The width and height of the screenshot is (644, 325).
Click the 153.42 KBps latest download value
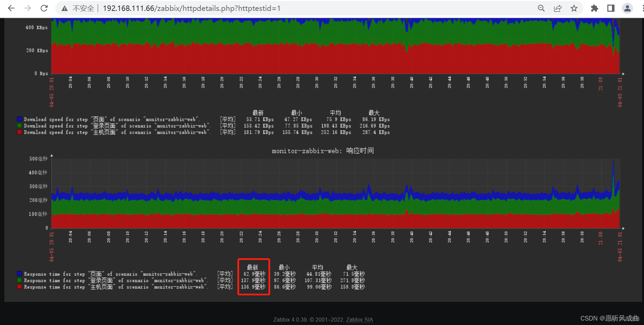point(259,126)
